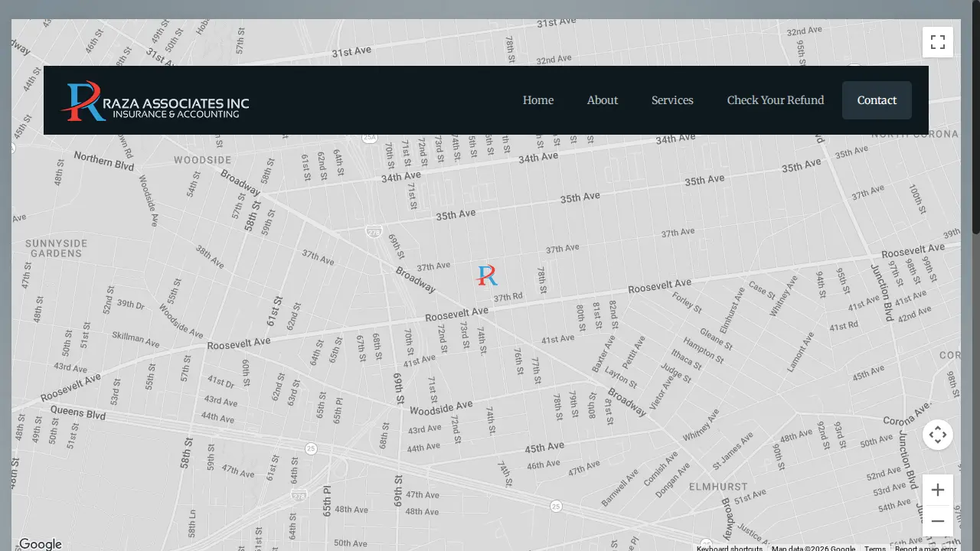Click the SUNNYSIDE GARDENS label
Viewport: 980px width, 551px height.
57,248
